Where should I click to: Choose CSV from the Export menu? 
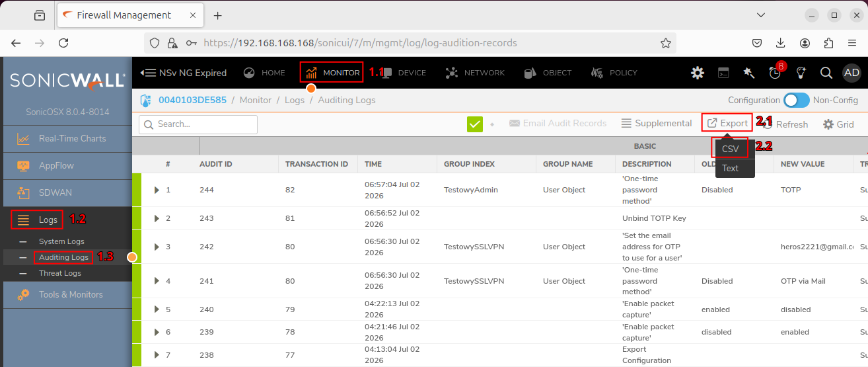(731, 149)
